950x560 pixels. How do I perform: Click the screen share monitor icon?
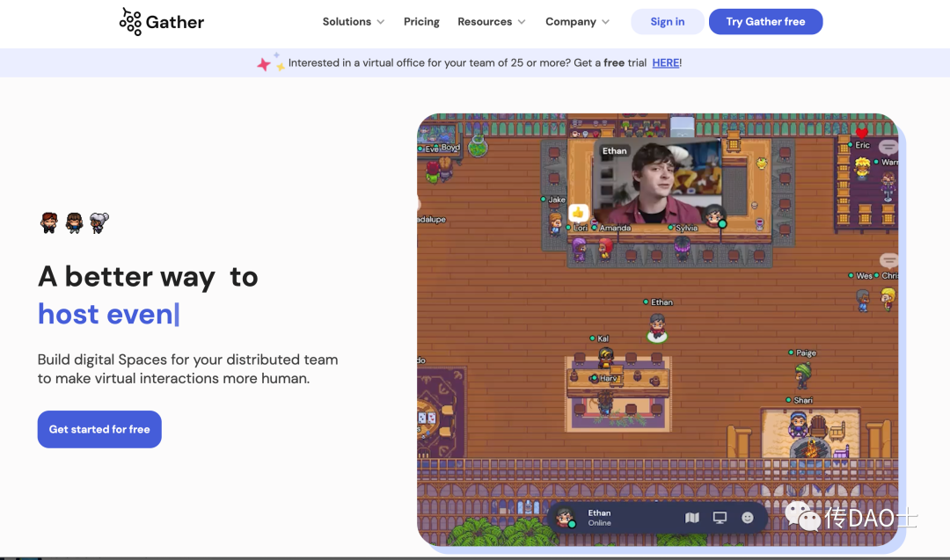coord(720,518)
